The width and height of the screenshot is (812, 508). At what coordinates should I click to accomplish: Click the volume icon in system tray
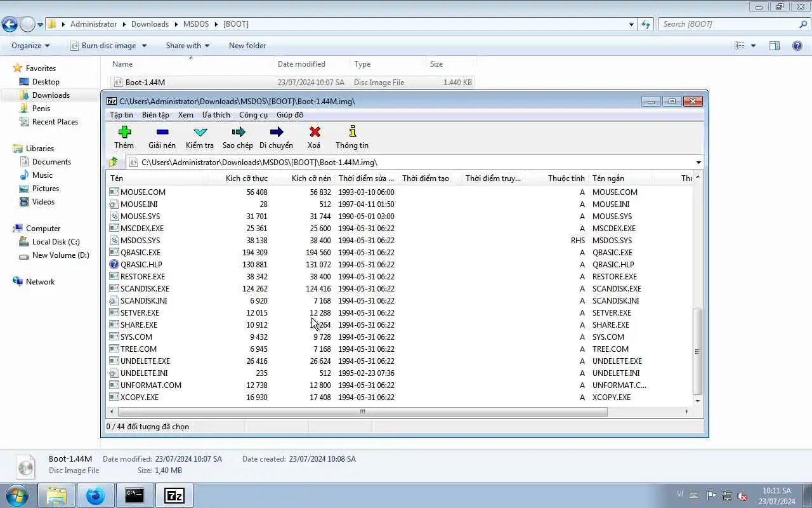[x=742, y=495]
